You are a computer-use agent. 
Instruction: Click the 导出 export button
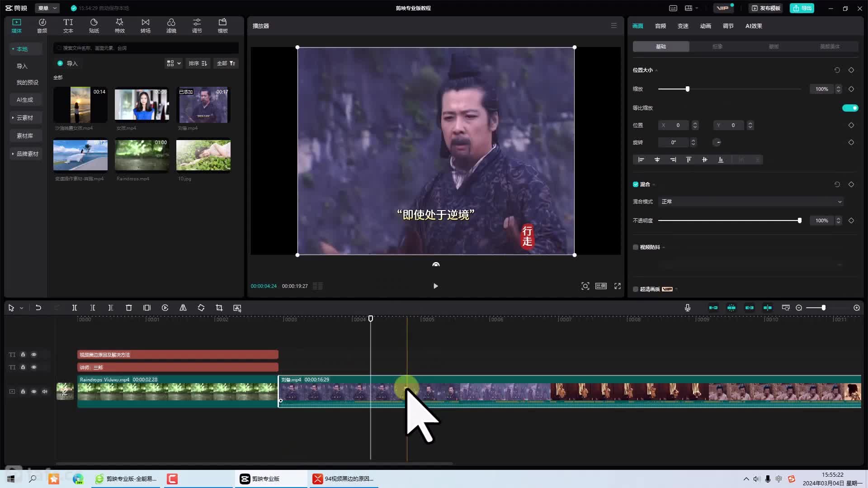tap(802, 8)
